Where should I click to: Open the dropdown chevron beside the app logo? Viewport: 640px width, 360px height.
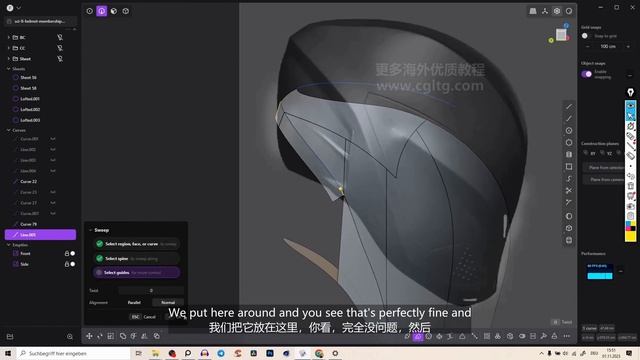(18, 8)
